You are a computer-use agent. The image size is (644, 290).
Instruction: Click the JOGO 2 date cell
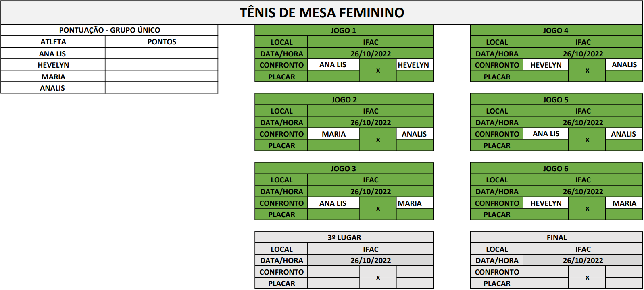(370, 122)
